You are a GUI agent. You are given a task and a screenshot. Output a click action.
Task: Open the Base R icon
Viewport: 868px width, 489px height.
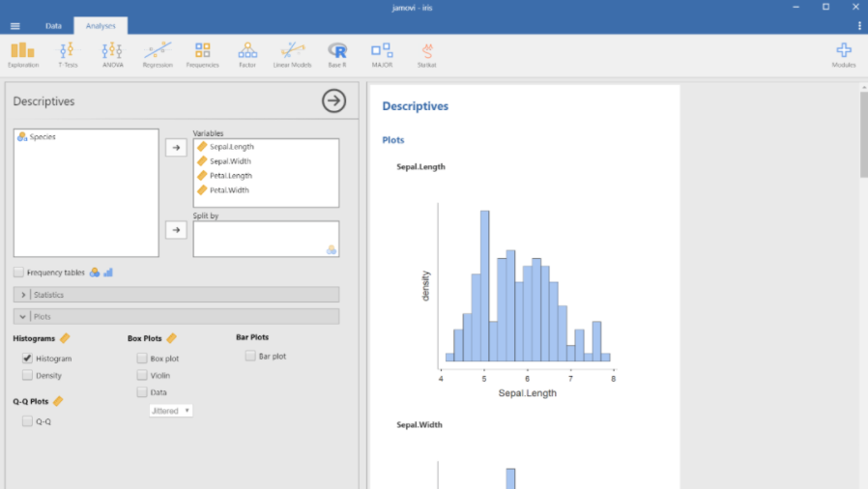click(337, 54)
